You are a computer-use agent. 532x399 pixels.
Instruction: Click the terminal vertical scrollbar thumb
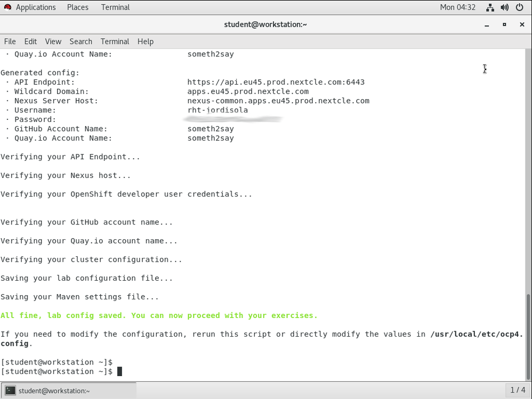point(528,337)
